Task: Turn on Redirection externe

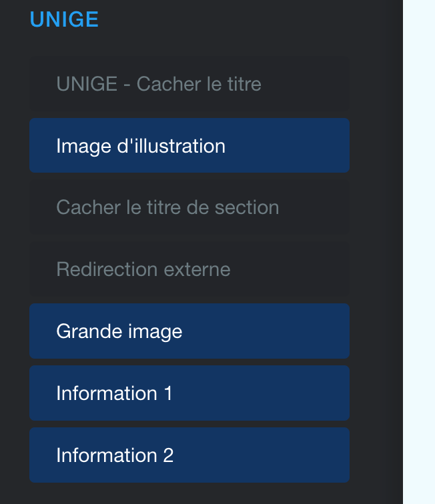Action: pyautogui.click(x=189, y=269)
